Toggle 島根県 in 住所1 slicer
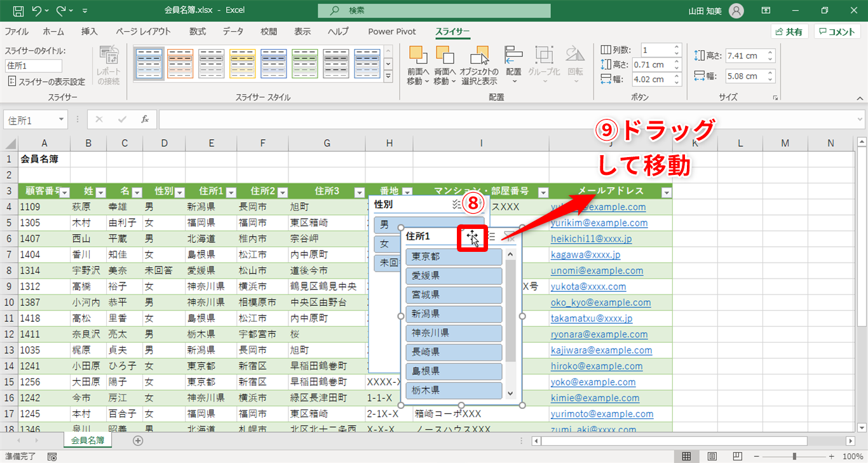868x463 pixels. (454, 371)
